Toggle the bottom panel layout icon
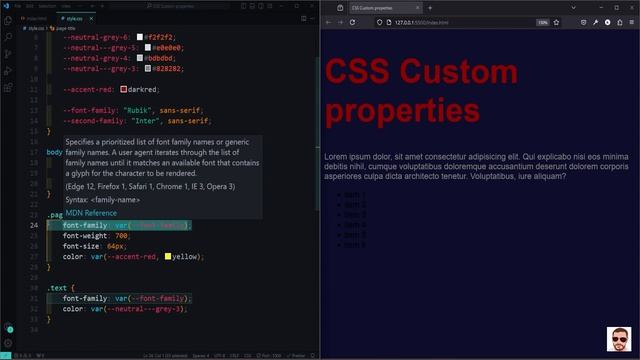 tap(252, 6)
